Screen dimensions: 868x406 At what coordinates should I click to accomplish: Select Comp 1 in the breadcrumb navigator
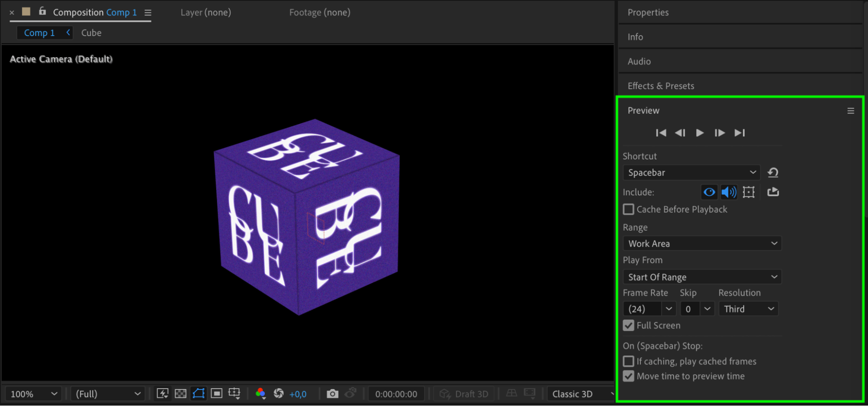[x=40, y=33]
